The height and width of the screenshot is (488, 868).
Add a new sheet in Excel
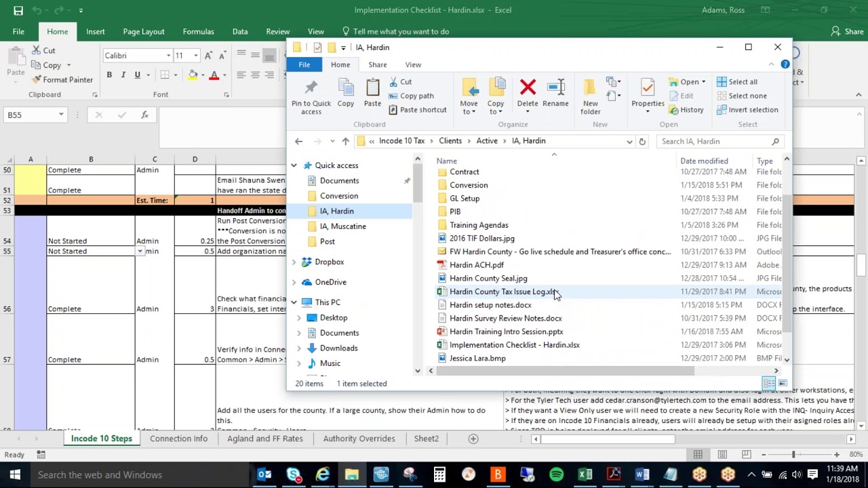click(473, 439)
